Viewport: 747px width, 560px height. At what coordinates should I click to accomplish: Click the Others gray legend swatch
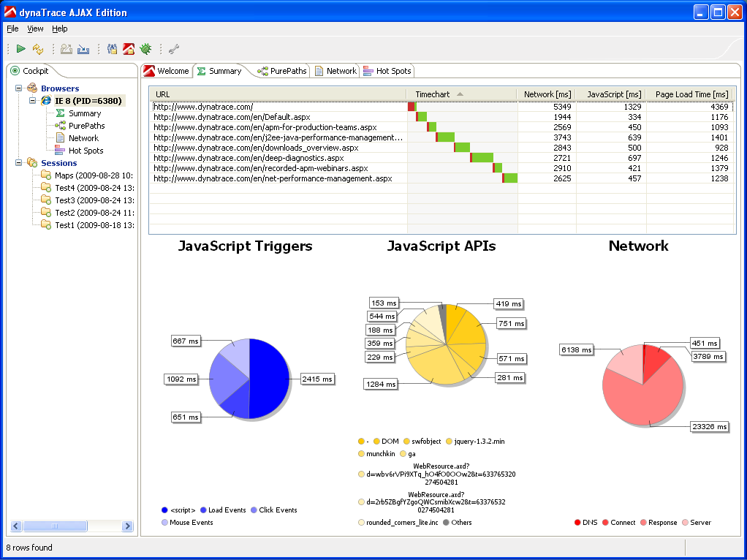pyautogui.click(x=446, y=522)
